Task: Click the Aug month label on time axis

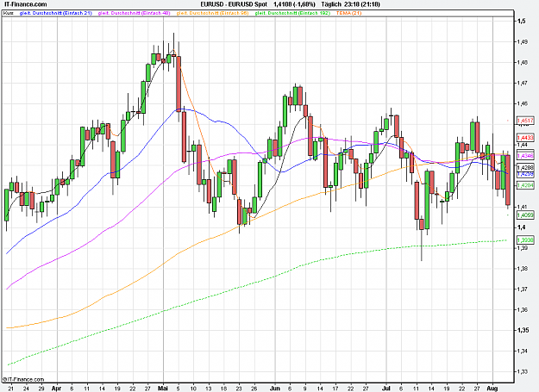Action: (492, 389)
